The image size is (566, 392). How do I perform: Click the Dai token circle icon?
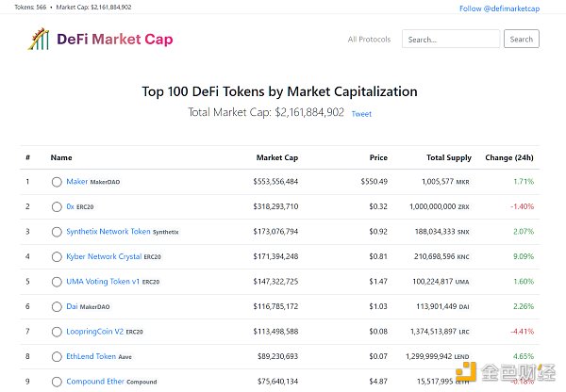[x=57, y=306]
